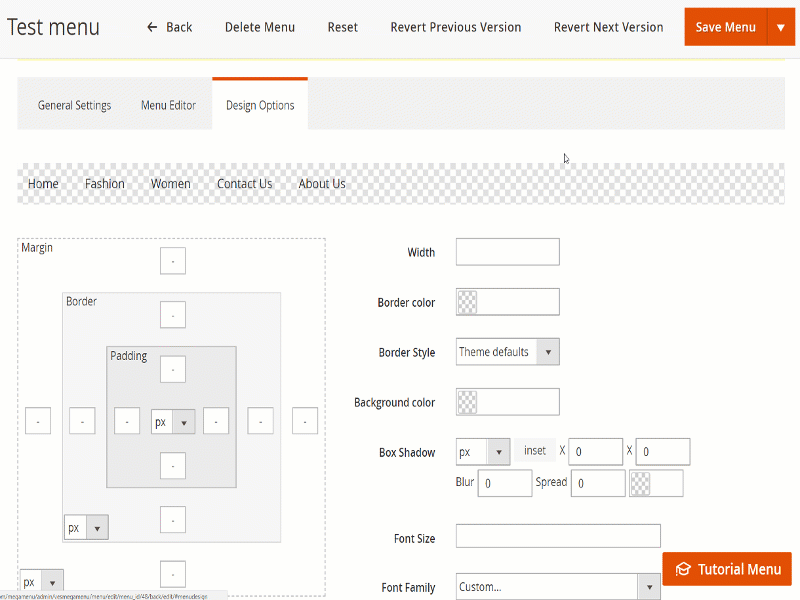Expand the Border Style dropdown
The image size is (800, 600).
(x=507, y=352)
